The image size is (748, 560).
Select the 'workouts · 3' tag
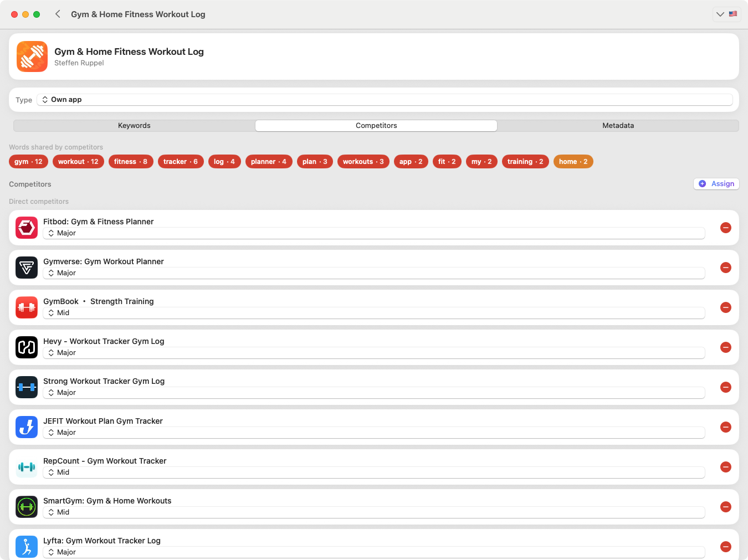pos(363,162)
